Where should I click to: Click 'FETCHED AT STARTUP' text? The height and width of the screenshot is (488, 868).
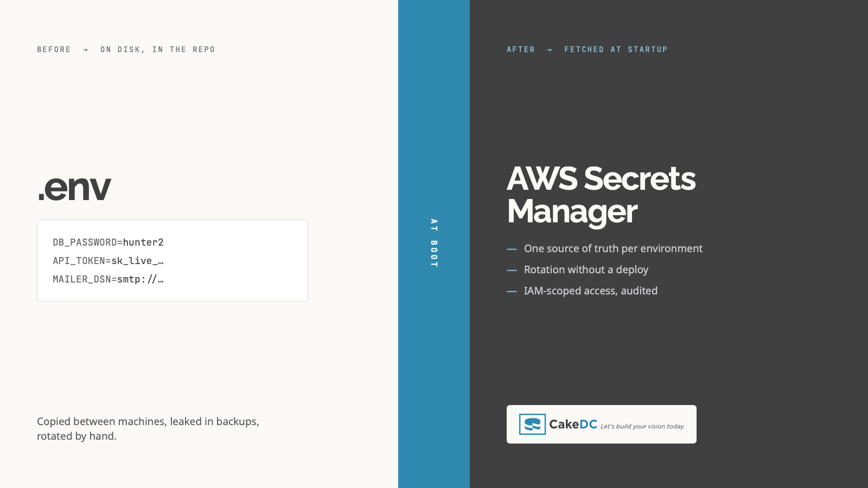(616, 49)
